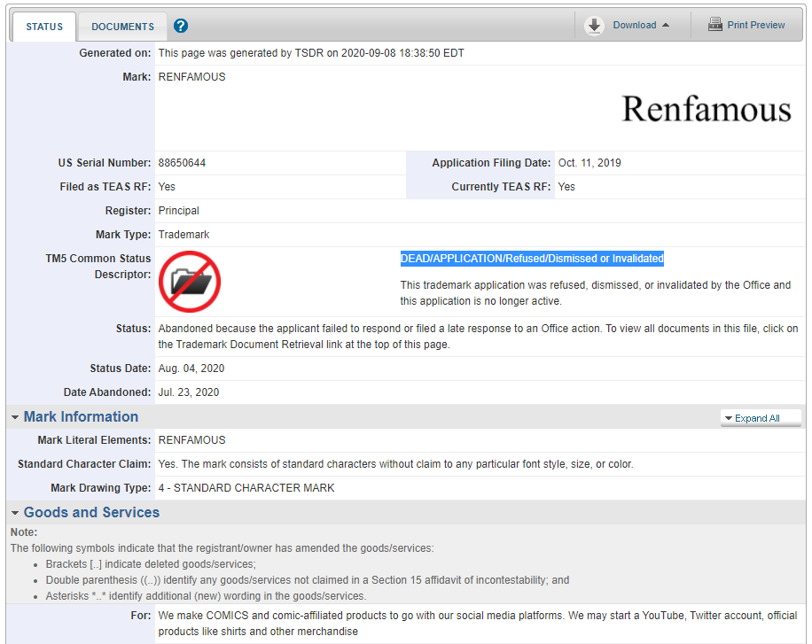Open Print Preview link
Image resolution: width=812 pixels, height=644 pixels.
(755, 25)
